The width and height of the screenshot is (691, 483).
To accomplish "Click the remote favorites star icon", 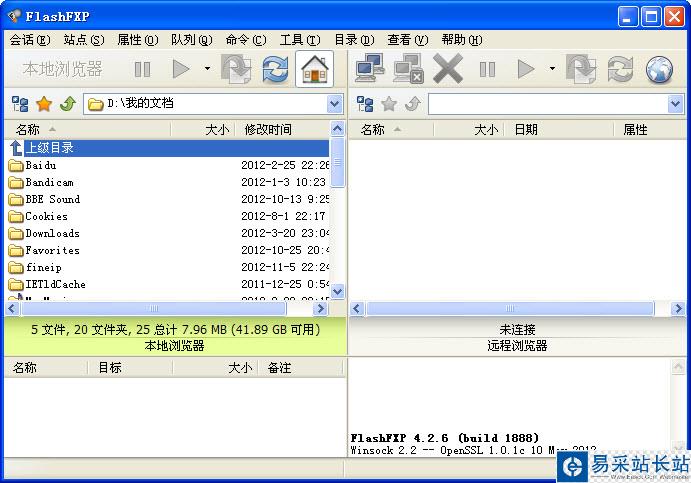I will point(389,104).
